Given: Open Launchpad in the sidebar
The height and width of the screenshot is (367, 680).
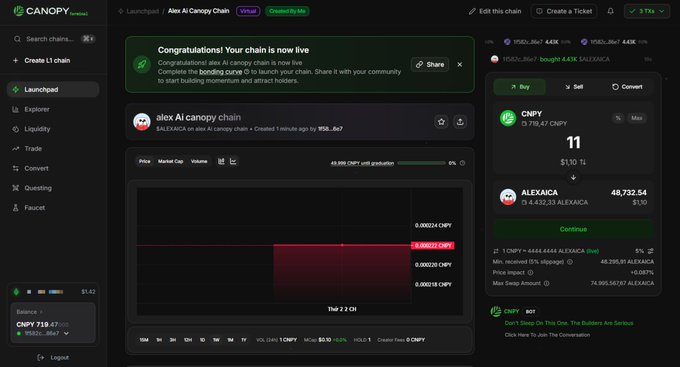Looking at the screenshot, I should (53, 89).
